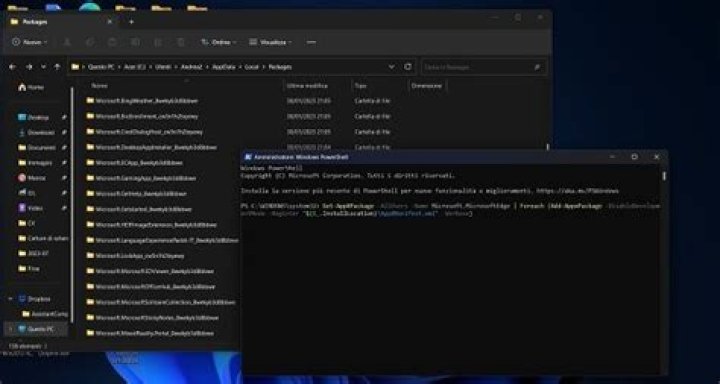Click the PowerShell command prompt line

(x=450, y=210)
